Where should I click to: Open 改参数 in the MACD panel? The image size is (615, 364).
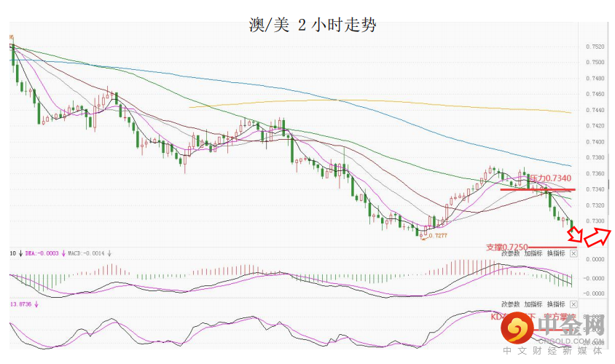click(x=510, y=253)
